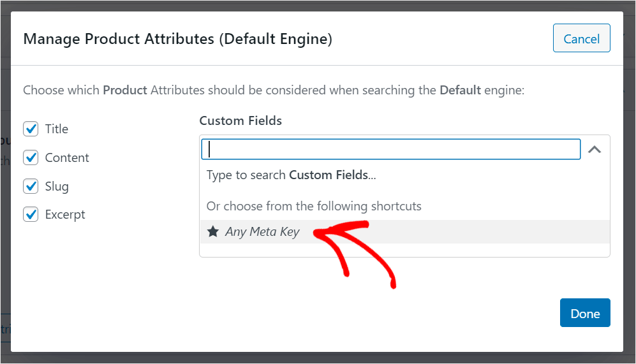The image size is (636, 364).
Task: Confirm with the Done button
Action: pyautogui.click(x=585, y=313)
